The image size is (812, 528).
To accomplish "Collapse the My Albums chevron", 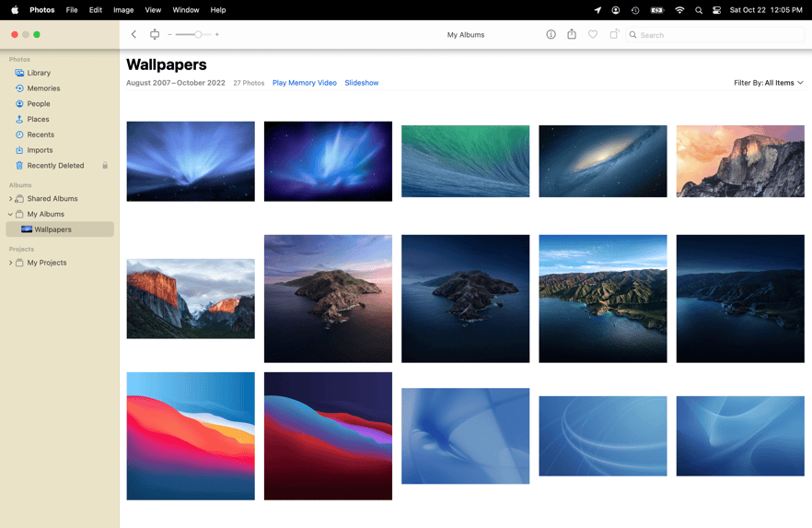I will 10,214.
